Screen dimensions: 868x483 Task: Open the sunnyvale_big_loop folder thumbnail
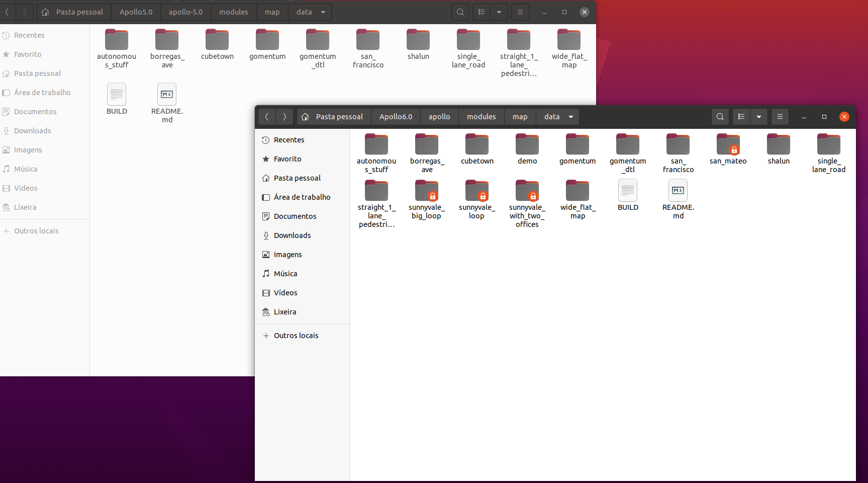(x=426, y=191)
